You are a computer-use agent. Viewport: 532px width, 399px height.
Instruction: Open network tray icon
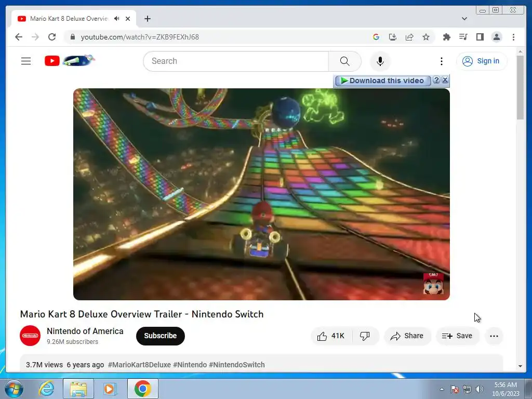467,389
